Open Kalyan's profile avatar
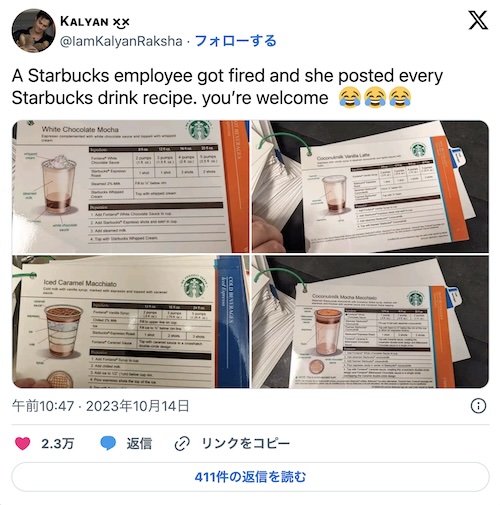Image resolution: width=500 pixels, height=505 pixels. [x=33, y=30]
